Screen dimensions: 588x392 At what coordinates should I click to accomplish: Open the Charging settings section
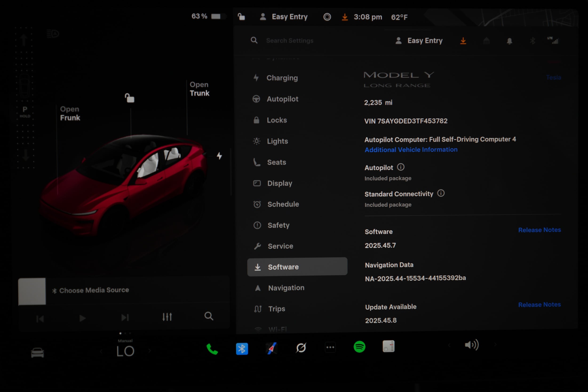(282, 78)
